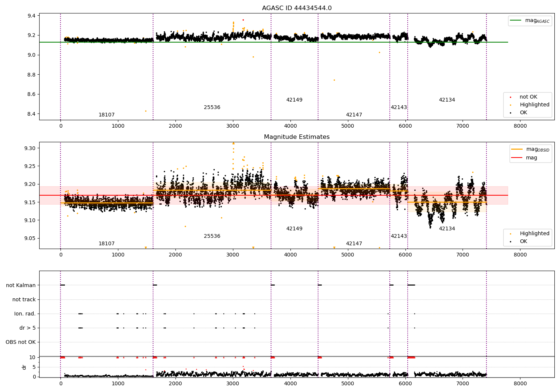Click obsid label 42149 in Magnitude Estimates plot

[294, 228]
